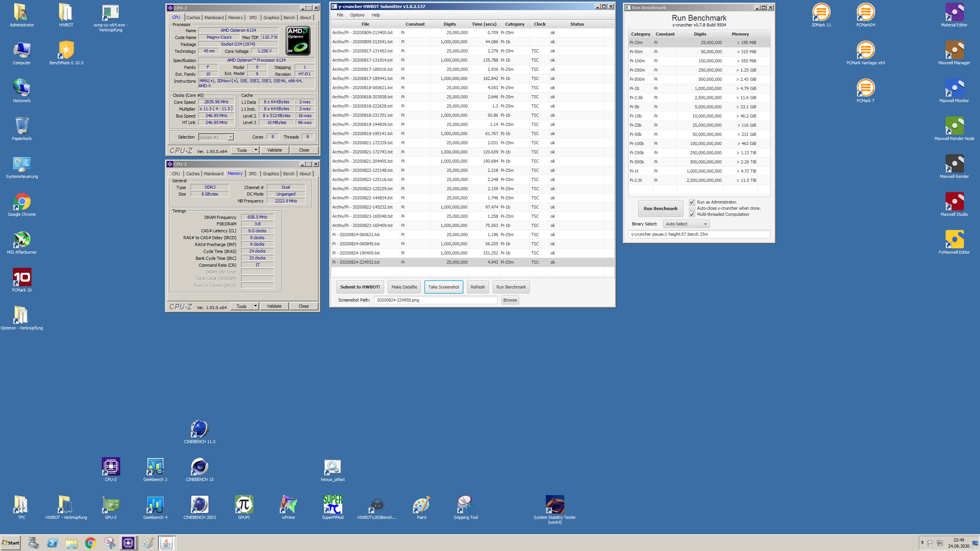Click the Screenshot Path input field
The image size is (980, 551).
tap(436, 300)
